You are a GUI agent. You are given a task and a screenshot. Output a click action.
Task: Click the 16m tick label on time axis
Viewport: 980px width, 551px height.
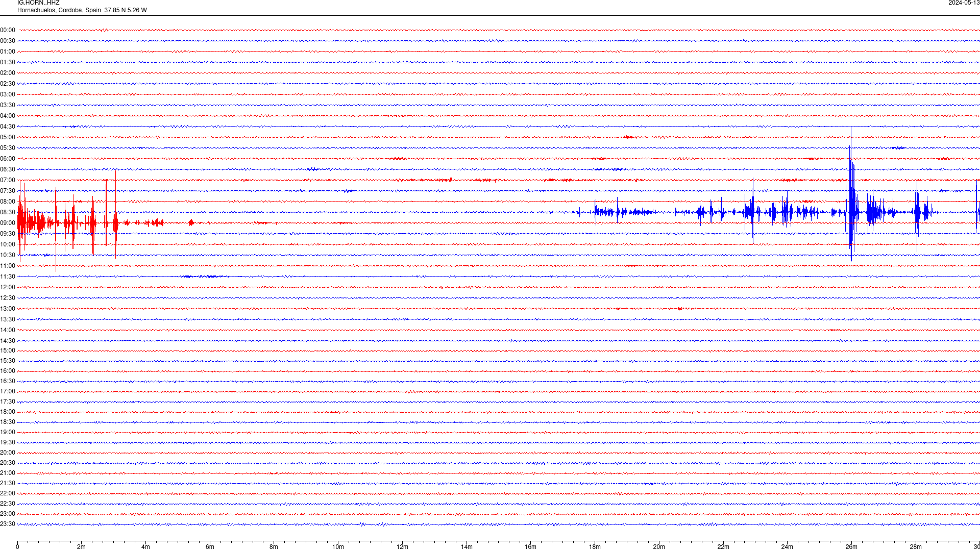tap(530, 547)
